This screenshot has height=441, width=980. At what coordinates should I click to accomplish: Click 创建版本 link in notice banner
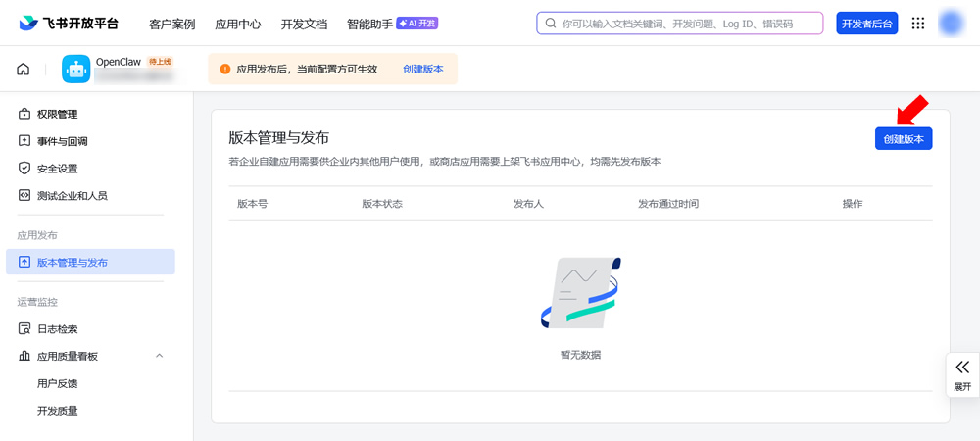click(x=423, y=70)
